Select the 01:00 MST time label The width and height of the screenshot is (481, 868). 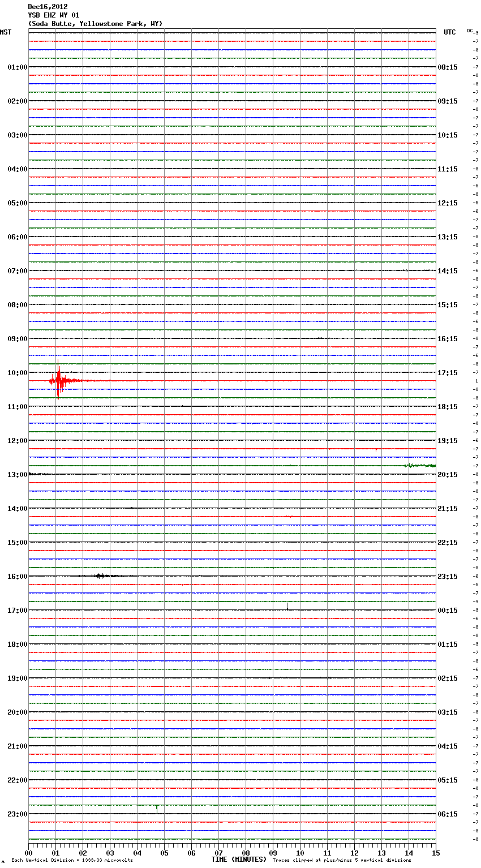pos(18,67)
